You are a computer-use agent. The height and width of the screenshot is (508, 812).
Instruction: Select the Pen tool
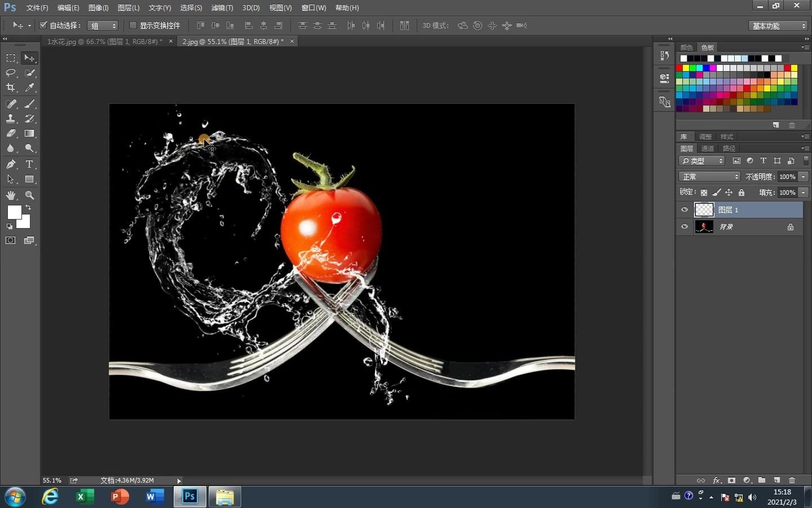pos(11,164)
